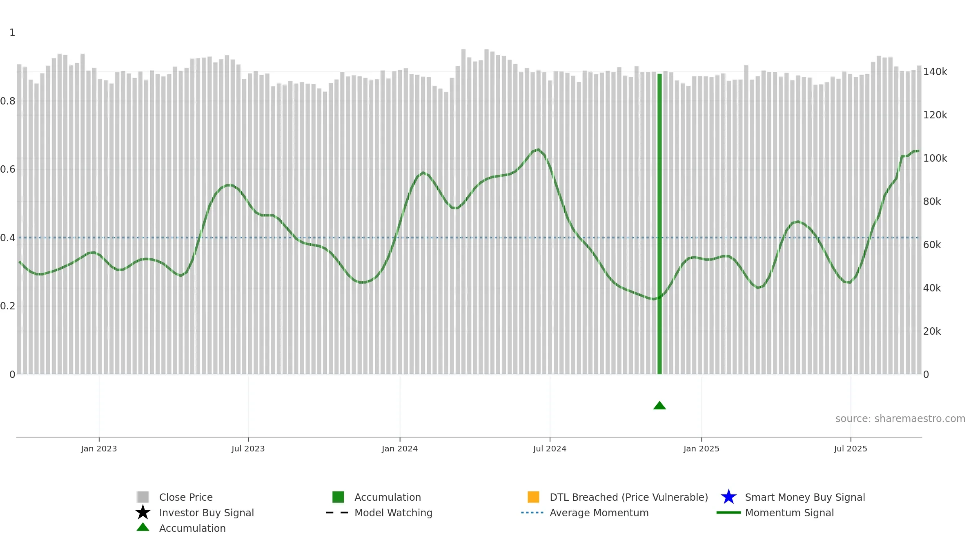This screenshot has width=980, height=551.
Task: Click the Jan 2023 axis label
Action: coord(99,449)
